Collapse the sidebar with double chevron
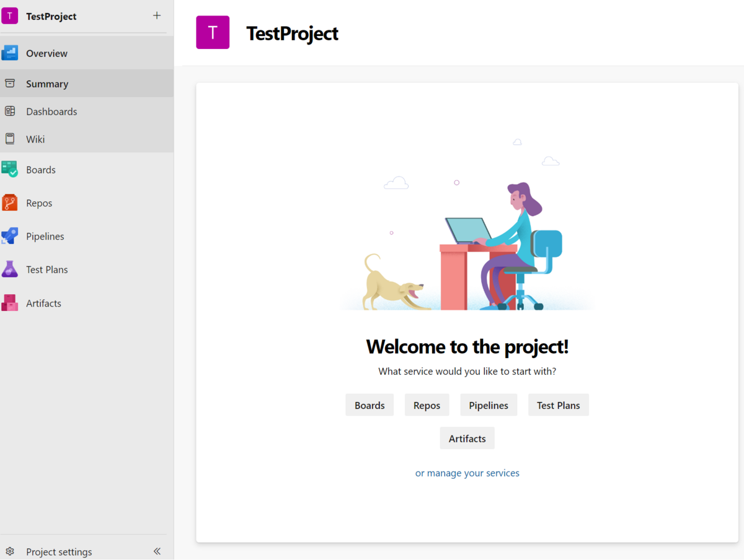Viewport: 744px width, 560px height. [157, 551]
